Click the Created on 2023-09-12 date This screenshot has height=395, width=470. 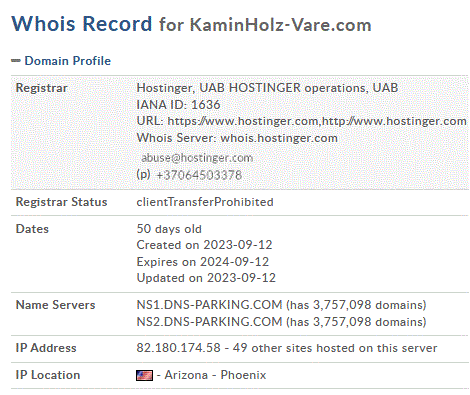click(x=204, y=245)
